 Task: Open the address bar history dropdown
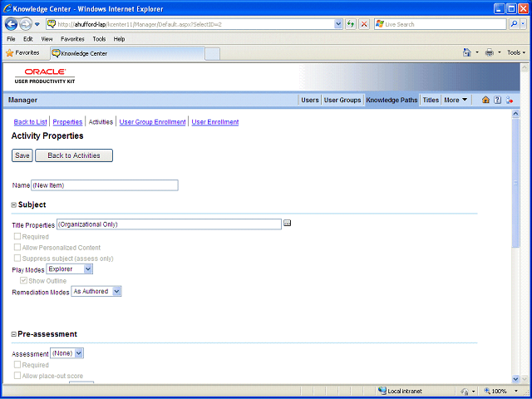pyautogui.click(x=338, y=24)
